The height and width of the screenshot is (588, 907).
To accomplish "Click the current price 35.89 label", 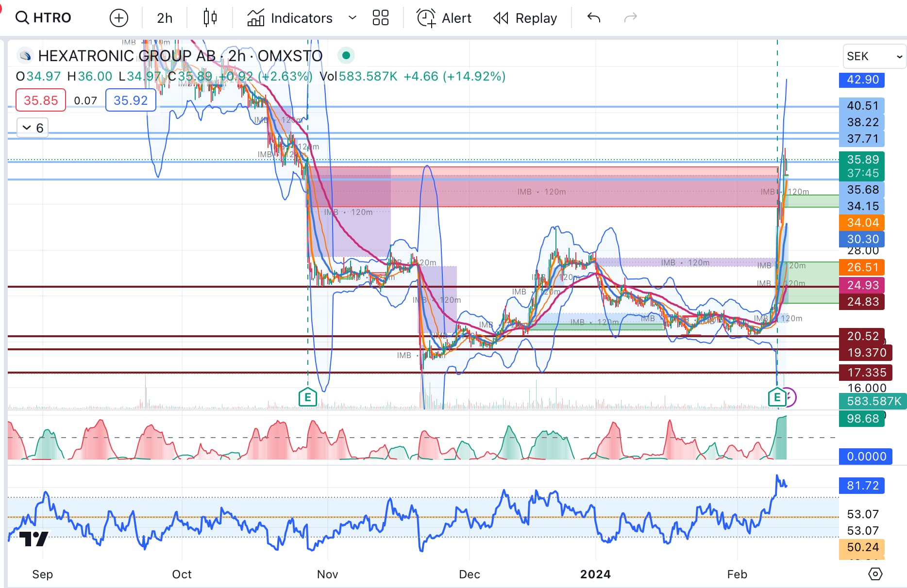I will click(x=862, y=160).
